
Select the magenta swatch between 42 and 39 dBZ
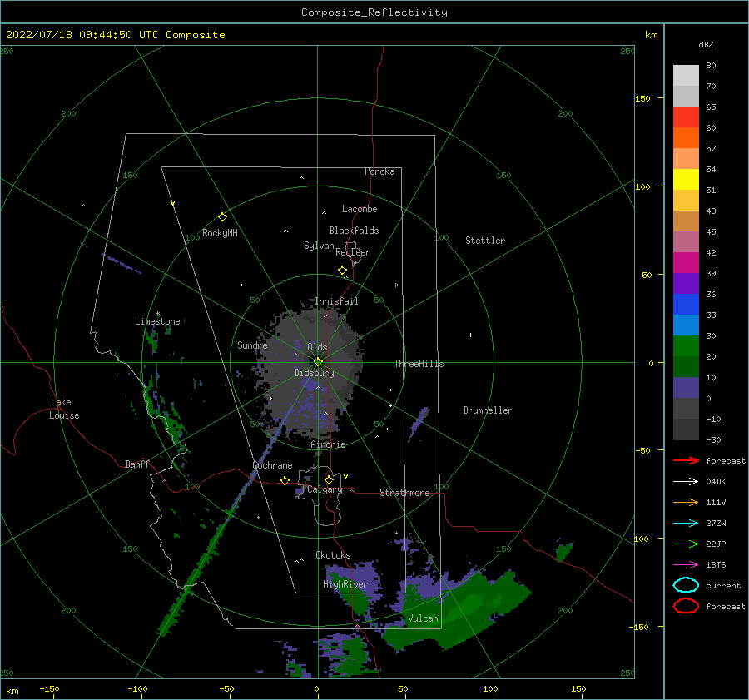686,263
